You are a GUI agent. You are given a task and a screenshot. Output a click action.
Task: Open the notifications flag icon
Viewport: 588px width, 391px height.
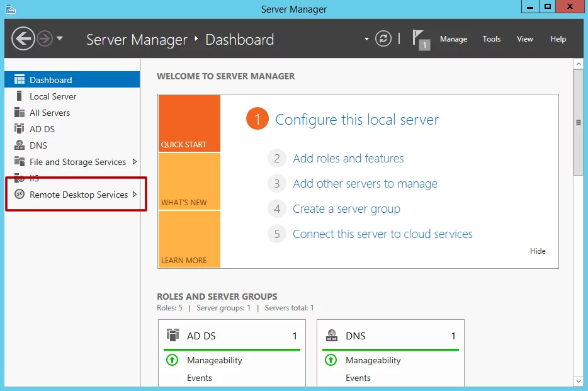419,38
